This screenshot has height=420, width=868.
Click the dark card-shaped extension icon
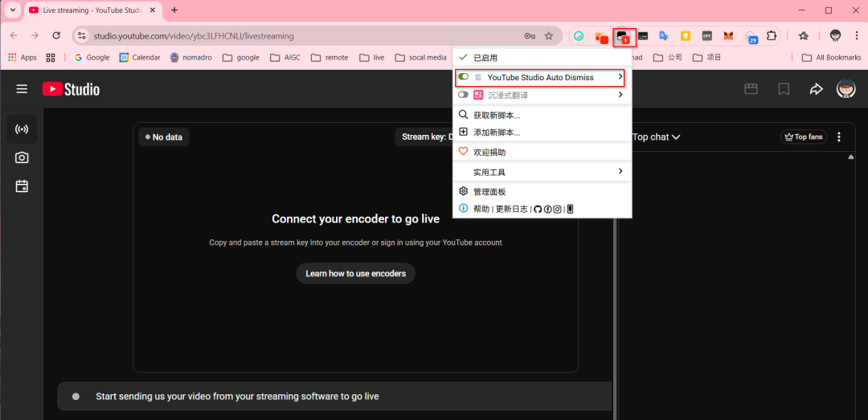[643, 36]
